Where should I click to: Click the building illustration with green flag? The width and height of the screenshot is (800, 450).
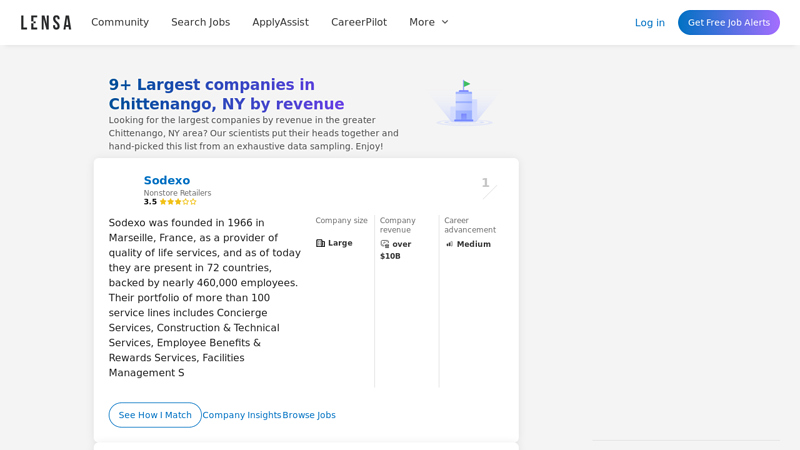click(464, 103)
